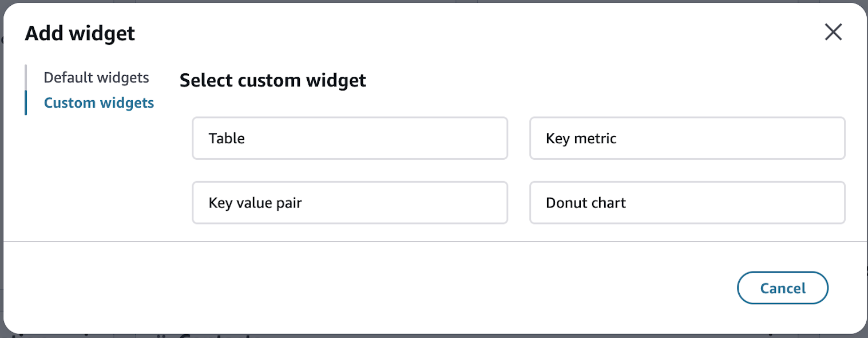The height and width of the screenshot is (338, 868).
Task: Click the Donut chart card label
Action: (585, 202)
